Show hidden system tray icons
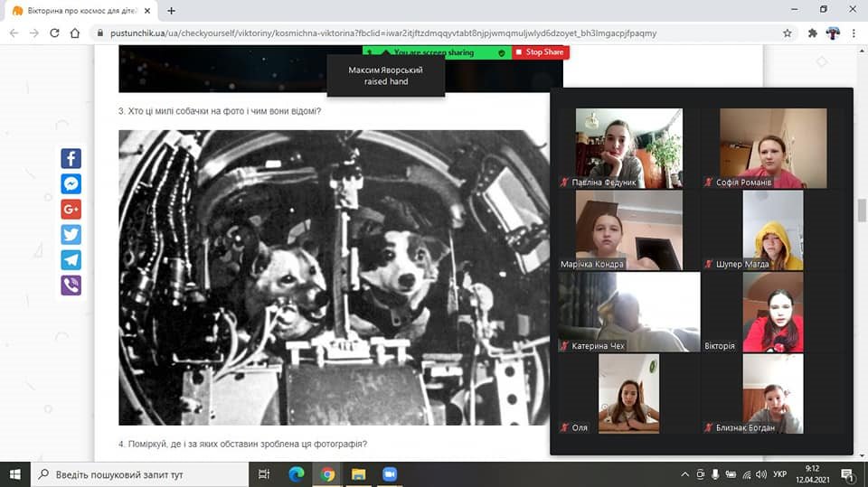This screenshot has width=868, height=487. [x=684, y=474]
